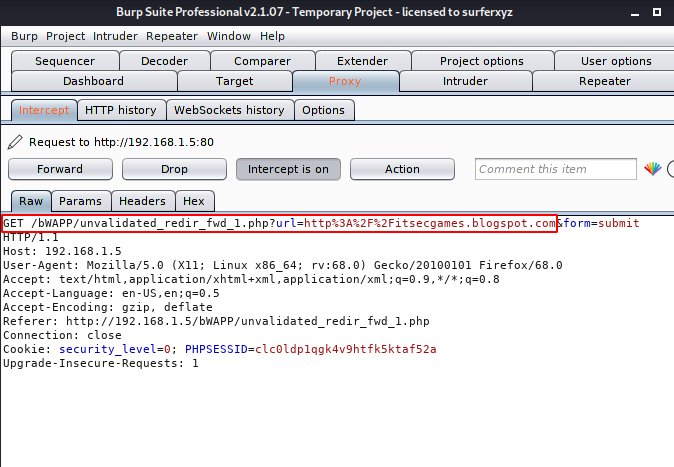The width and height of the screenshot is (674, 467).
Task: Maximize the Burp Suite window
Action: coord(657,12)
